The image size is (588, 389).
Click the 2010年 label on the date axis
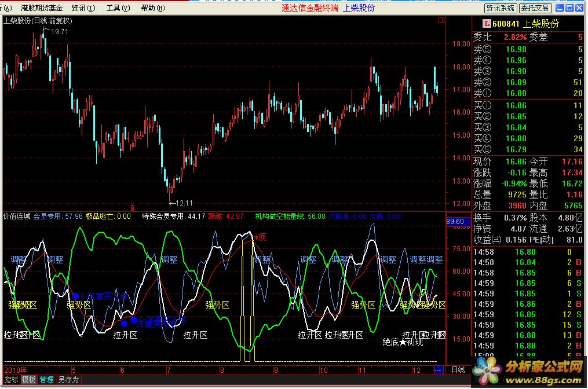click(16, 370)
